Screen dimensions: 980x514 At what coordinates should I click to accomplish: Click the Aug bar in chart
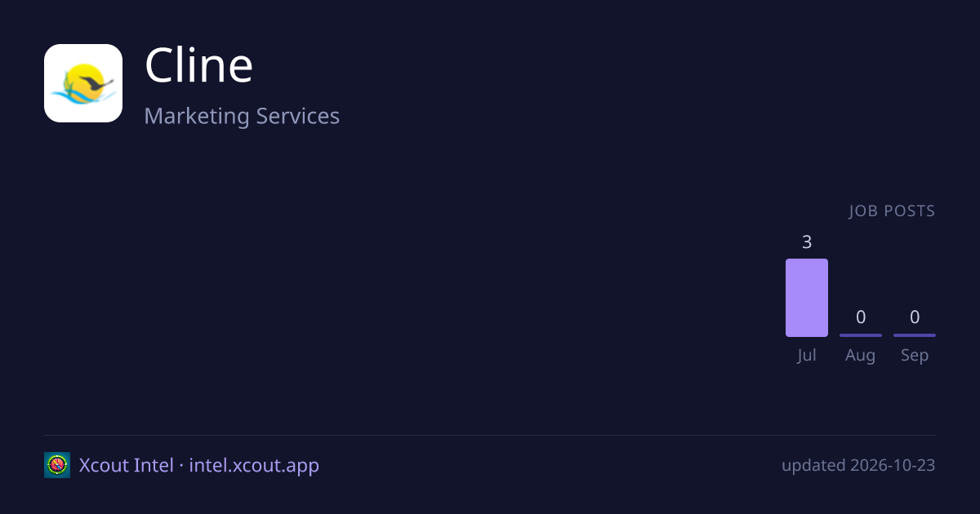coord(861,335)
